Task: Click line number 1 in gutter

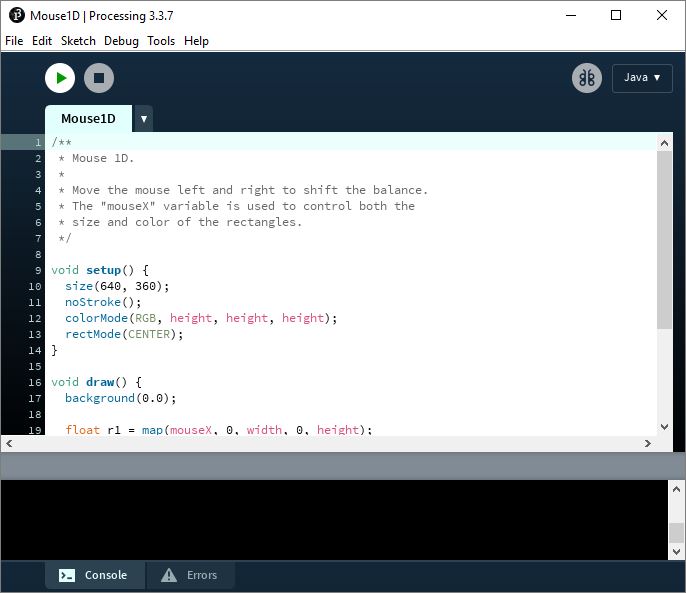Action: coord(38,143)
